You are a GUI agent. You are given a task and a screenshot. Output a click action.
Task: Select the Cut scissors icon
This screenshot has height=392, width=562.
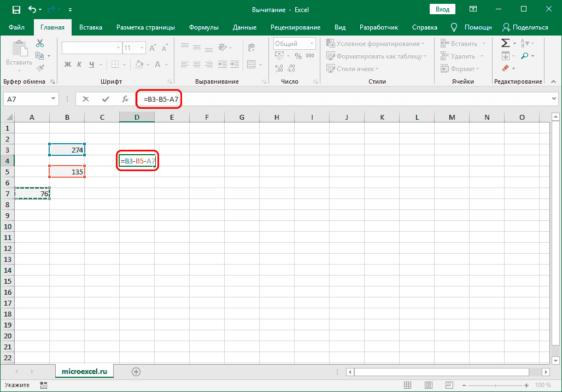(x=39, y=42)
